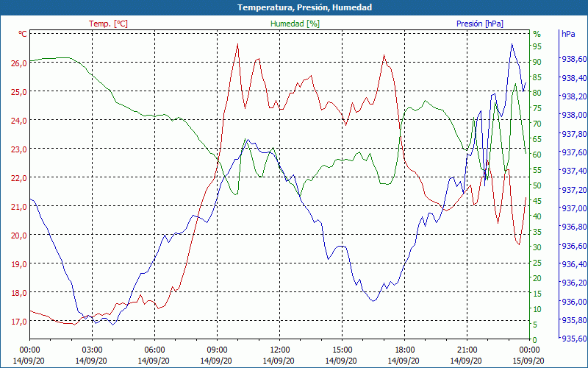Click the blue hPa axis unit label
The height and width of the screenshot is (368, 588).
568,34
